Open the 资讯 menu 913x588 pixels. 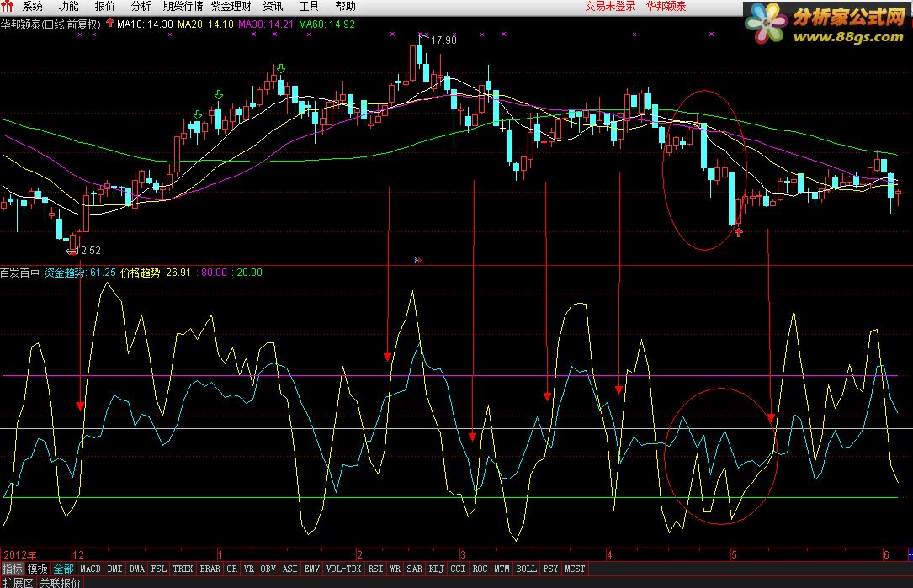click(x=273, y=7)
